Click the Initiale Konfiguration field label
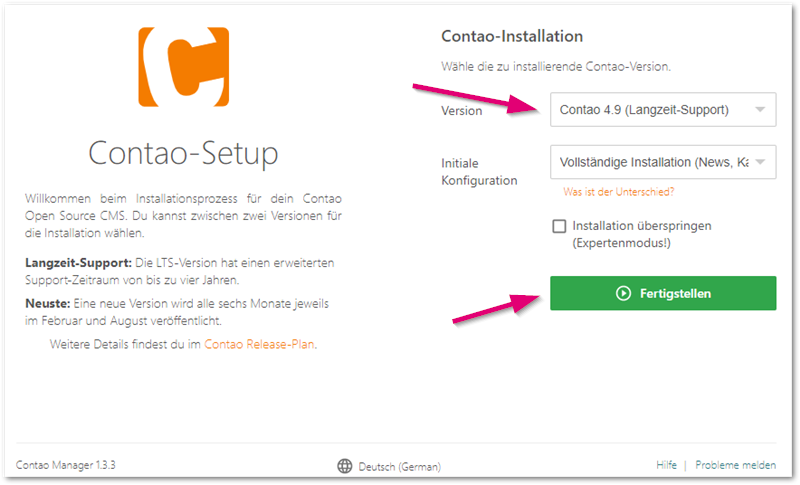Image resolution: width=800 pixels, height=485 pixels. 479,171
